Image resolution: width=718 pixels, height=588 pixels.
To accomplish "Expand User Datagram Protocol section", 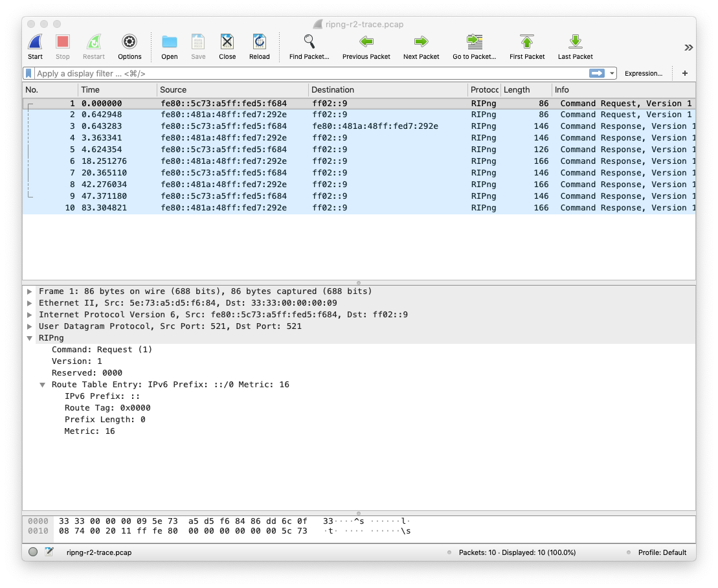I will [x=30, y=326].
